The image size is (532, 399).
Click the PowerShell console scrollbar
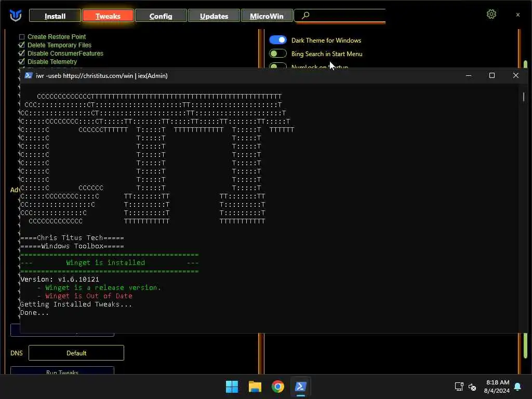pyautogui.click(x=524, y=97)
